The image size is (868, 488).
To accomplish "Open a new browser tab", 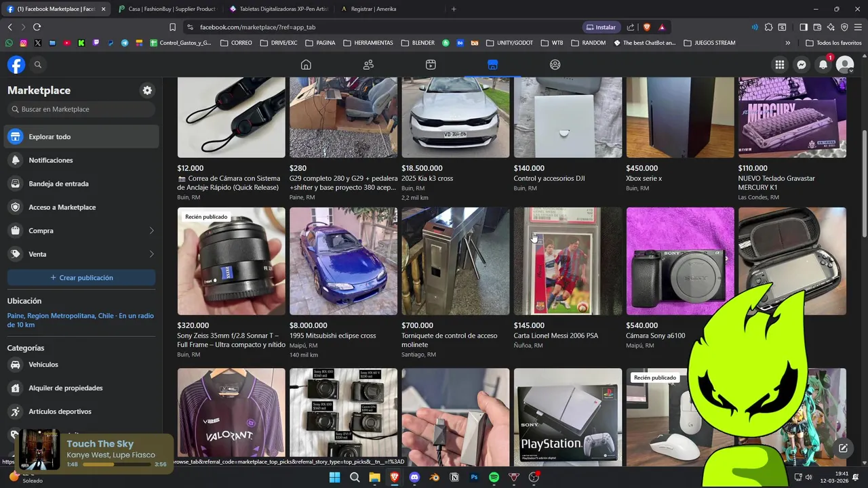I will (x=454, y=9).
